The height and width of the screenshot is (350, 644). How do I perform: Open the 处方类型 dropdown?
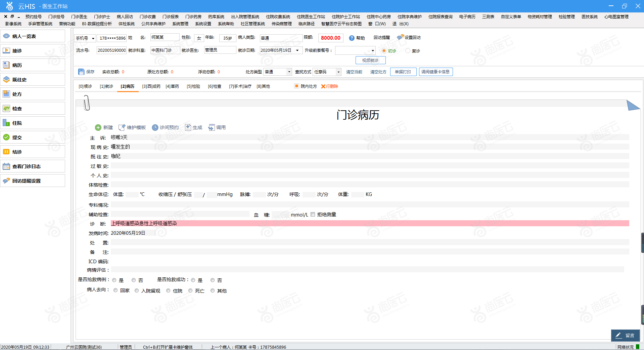(x=289, y=72)
